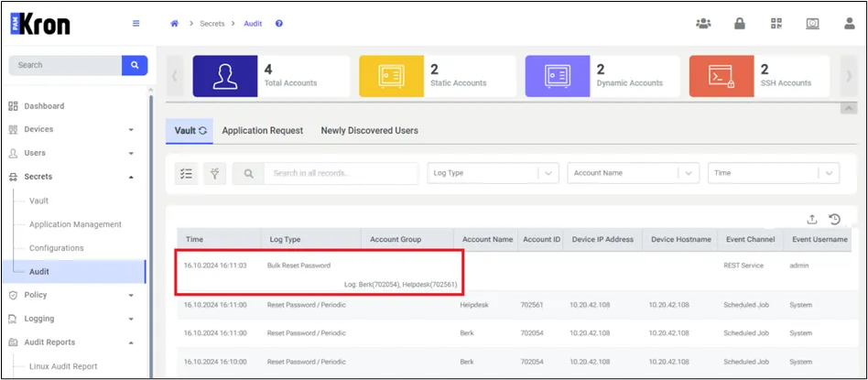The width and height of the screenshot is (868, 380).
Task: Click the history clock icon
Action: pos(835,220)
